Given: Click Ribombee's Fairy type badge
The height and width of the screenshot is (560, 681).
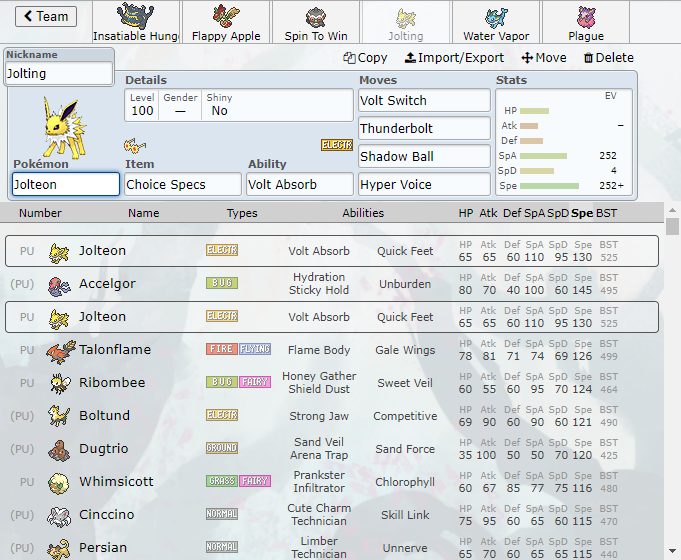Looking at the screenshot, I should tap(255, 382).
